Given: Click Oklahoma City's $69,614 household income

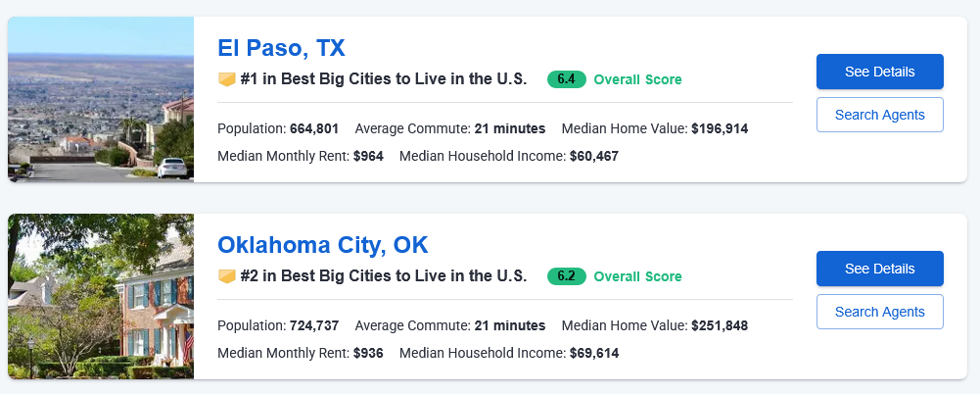Looking at the screenshot, I should coord(594,354).
